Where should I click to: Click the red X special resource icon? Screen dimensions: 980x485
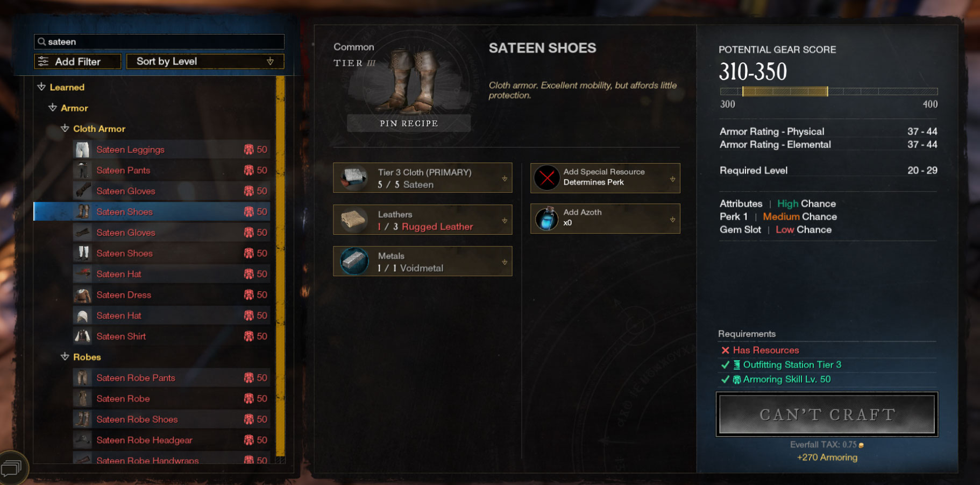tap(547, 178)
